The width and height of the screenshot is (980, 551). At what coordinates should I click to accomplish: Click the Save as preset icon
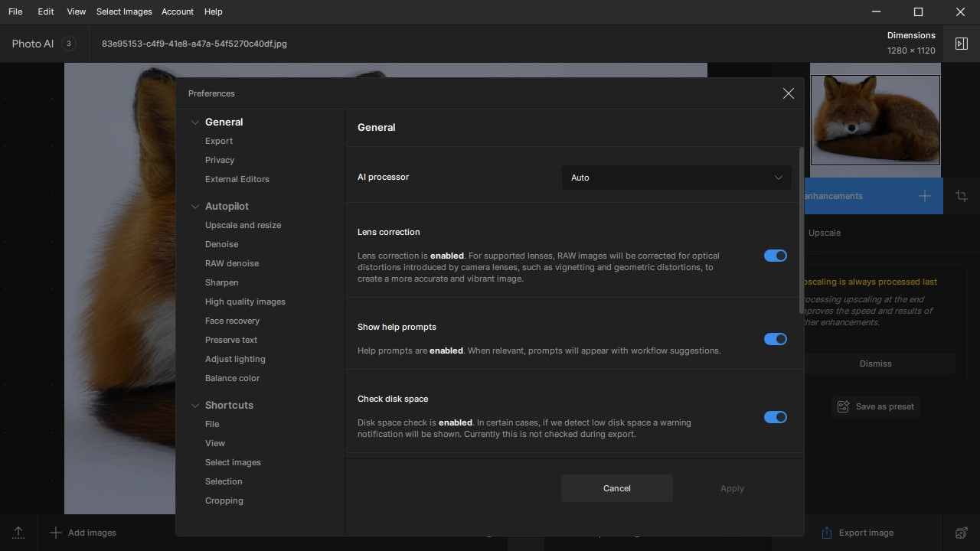(x=844, y=406)
